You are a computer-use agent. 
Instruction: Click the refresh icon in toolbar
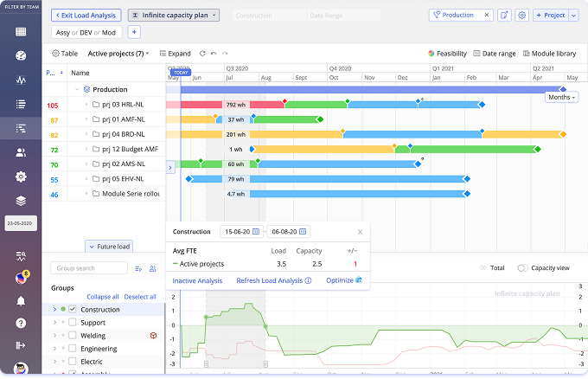pyautogui.click(x=202, y=54)
